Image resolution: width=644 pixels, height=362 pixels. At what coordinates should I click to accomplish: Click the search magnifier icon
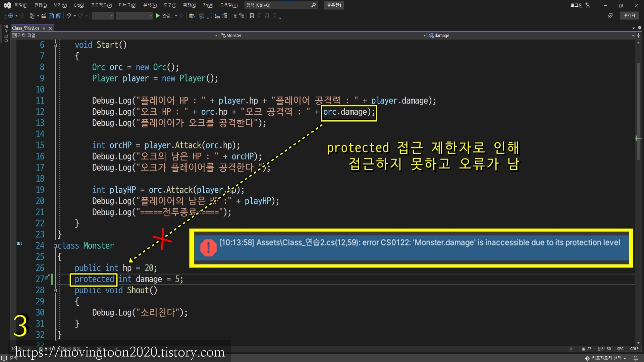pos(313,5)
